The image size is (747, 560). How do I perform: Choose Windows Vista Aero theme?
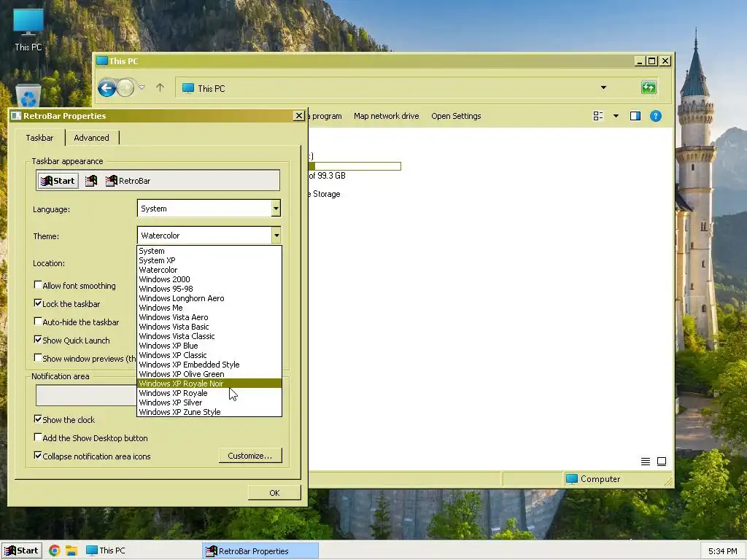pos(209,317)
